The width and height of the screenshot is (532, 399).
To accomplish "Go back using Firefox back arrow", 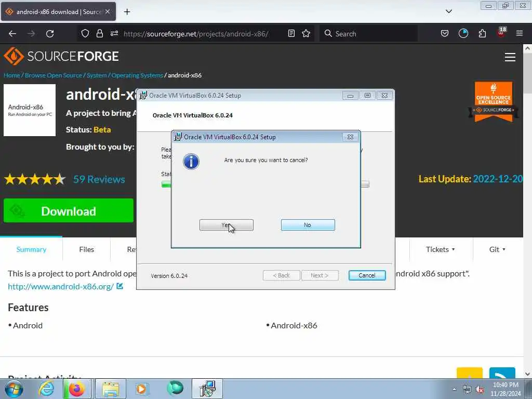I will click(x=12, y=34).
